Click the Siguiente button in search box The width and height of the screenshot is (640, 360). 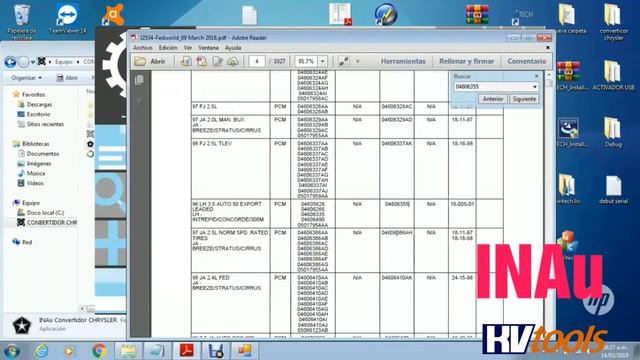coord(524,99)
